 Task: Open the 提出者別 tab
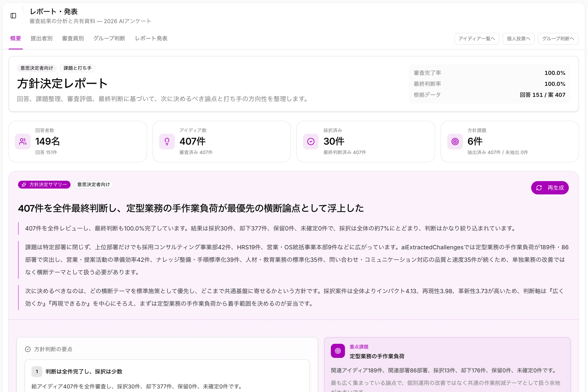(42, 38)
